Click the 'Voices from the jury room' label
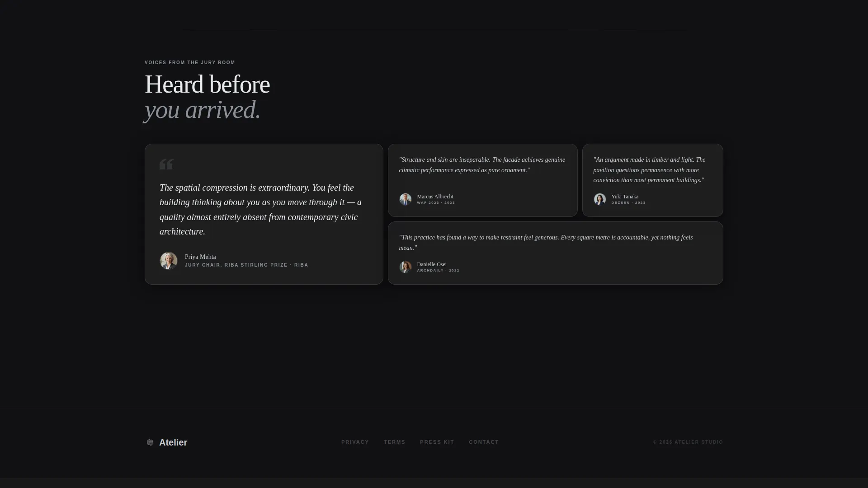Image resolution: width=868 pixels, height=488 pixels. click(x=190, y=63)
